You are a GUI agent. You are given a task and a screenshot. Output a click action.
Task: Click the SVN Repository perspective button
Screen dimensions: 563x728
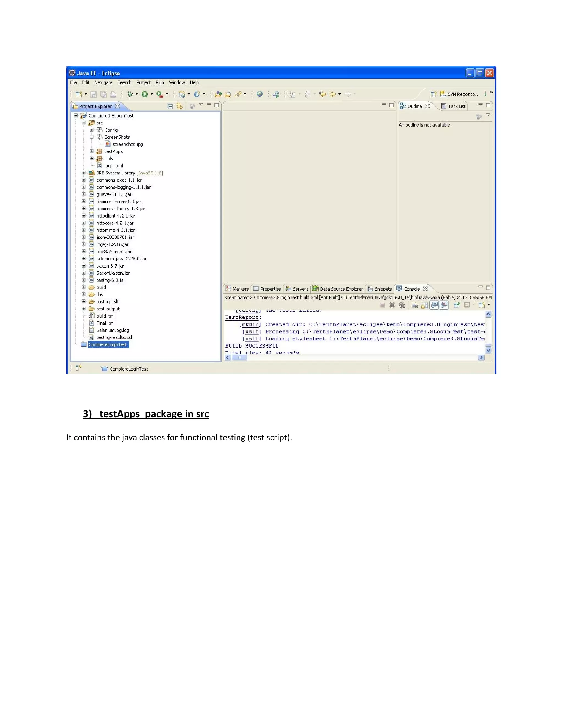pos(460,94)
